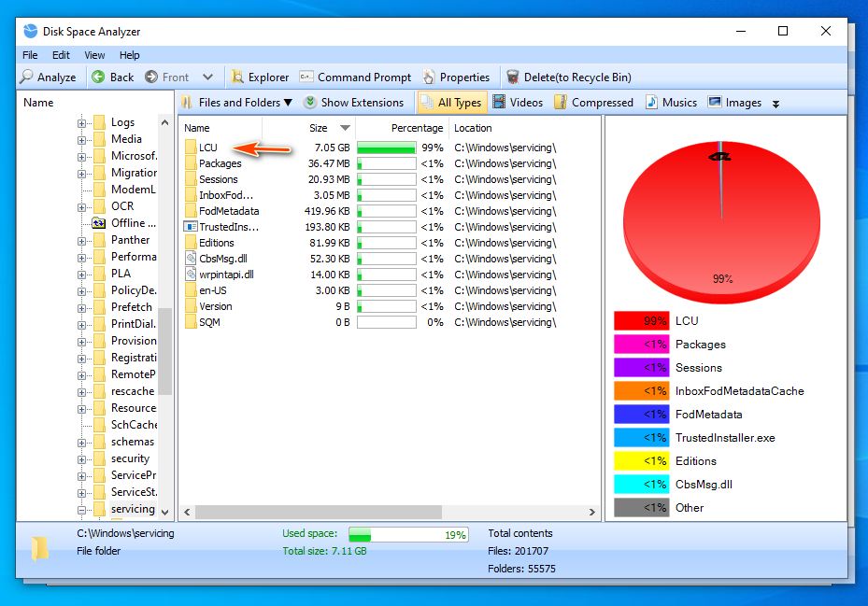Image resolution: width=868 pixels, height=606 pixels.
Task: Expand the Media tree node
Action: click(x=81, y=140)
